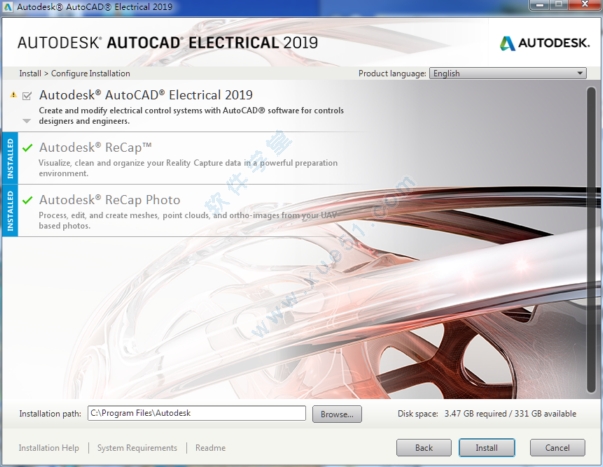Viewport: 603px width, 467px height.
Task: Click the Autodesk logo in the header
Action: pyautogui.click(x=541, y=44)
